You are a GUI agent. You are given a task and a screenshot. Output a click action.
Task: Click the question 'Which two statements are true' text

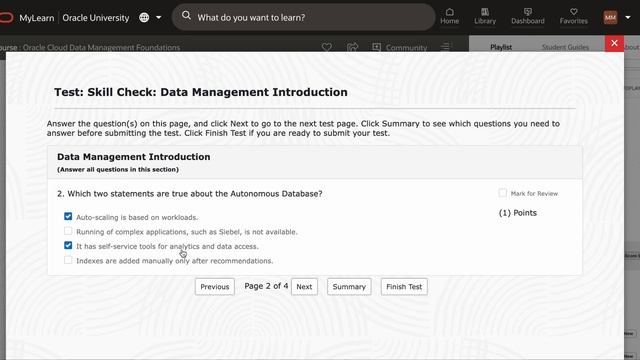tap(195, 193)
